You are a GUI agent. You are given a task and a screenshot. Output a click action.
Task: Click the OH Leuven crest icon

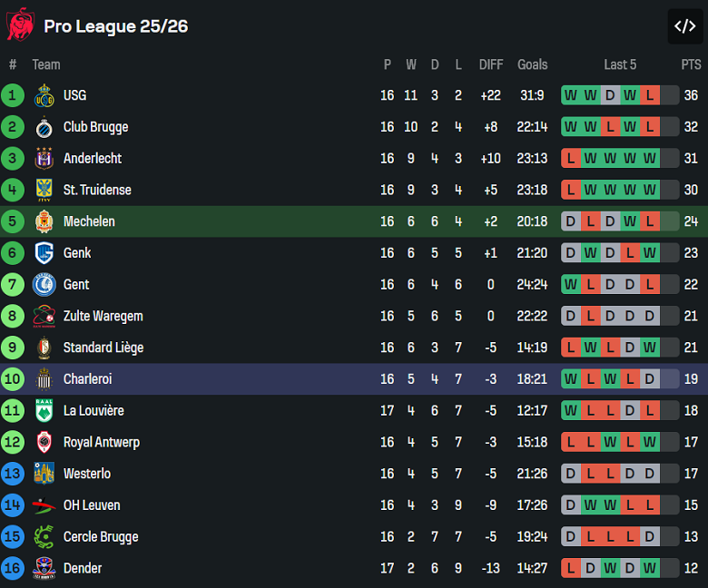44,505
